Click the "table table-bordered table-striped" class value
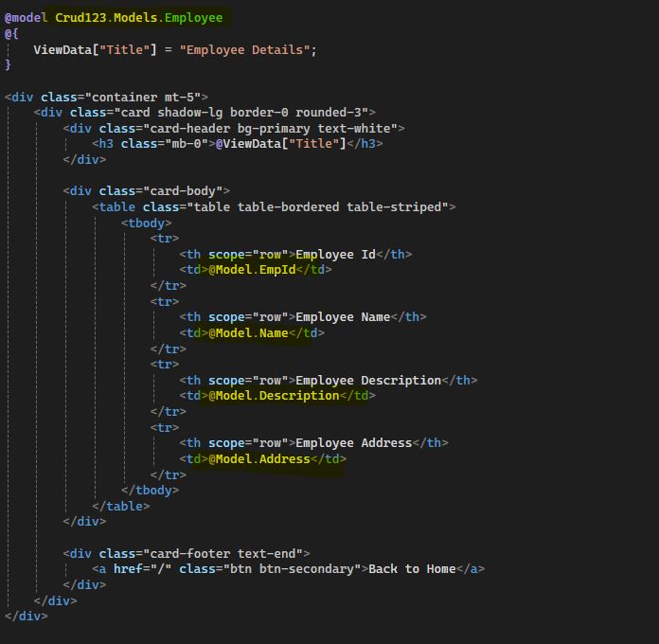 tap(320, 206)
